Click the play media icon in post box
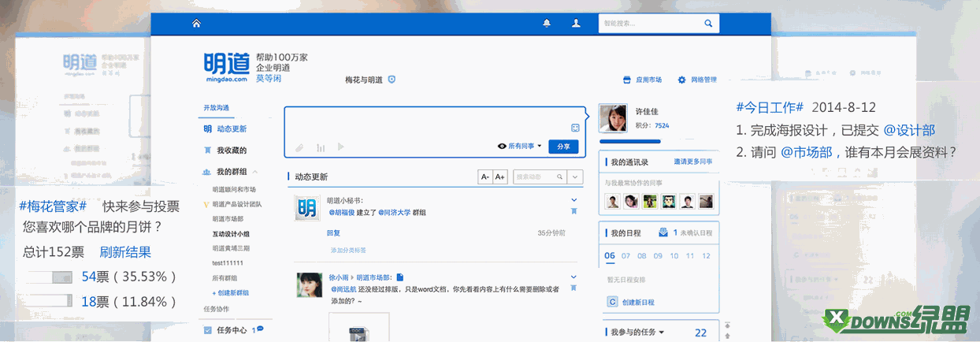 click(x=341, y=147)
